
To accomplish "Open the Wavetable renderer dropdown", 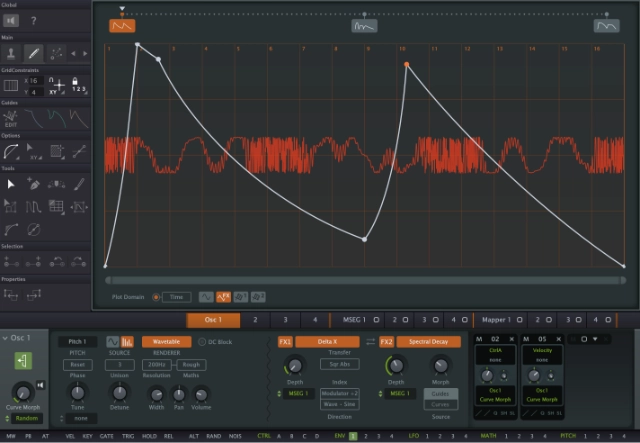I will pos(166,342).
